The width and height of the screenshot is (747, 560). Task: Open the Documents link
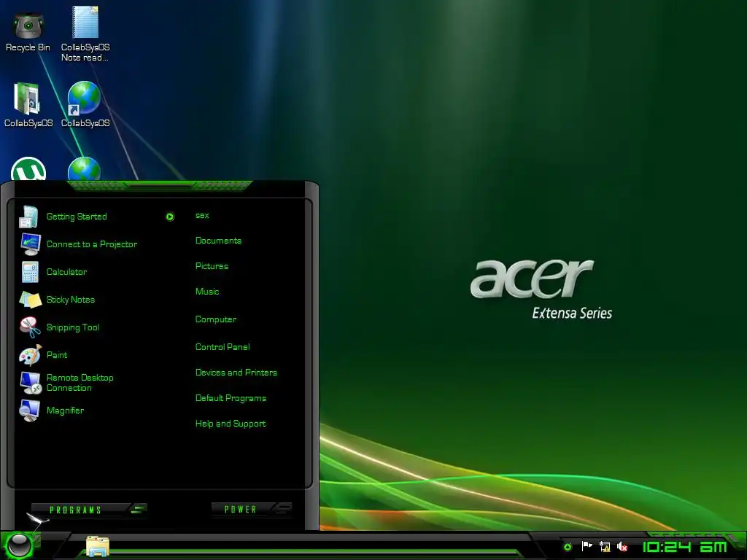pyautogui.click(x=218, y=241)
